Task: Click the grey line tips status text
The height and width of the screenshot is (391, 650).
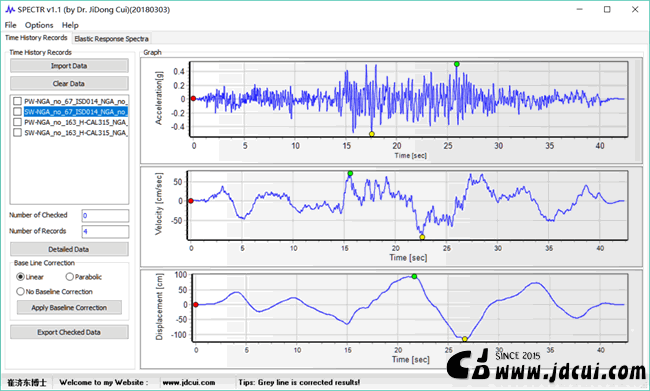Action: coord(299,382)
